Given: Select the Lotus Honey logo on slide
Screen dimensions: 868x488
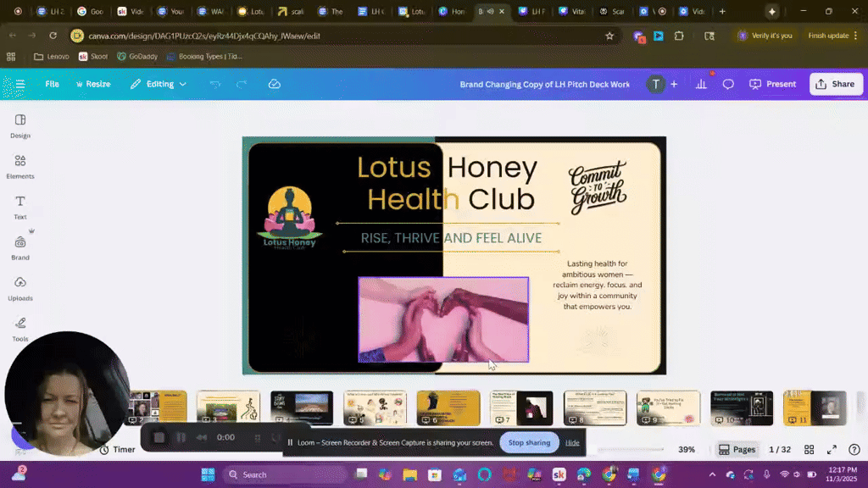Looking at the screenshot, I should pyautogui.click(x=290, y=219).
